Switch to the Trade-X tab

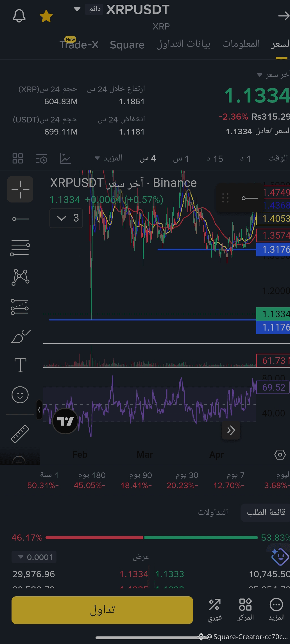tap(79, 45)
